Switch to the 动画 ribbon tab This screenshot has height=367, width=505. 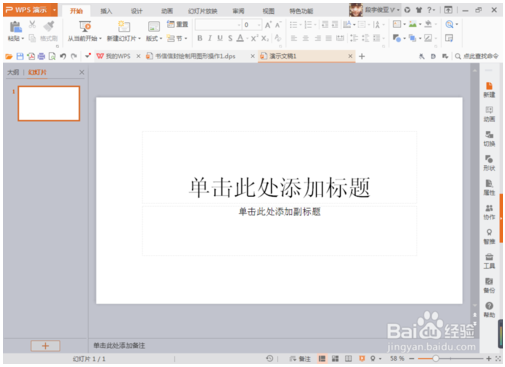(x=167, y=11)
